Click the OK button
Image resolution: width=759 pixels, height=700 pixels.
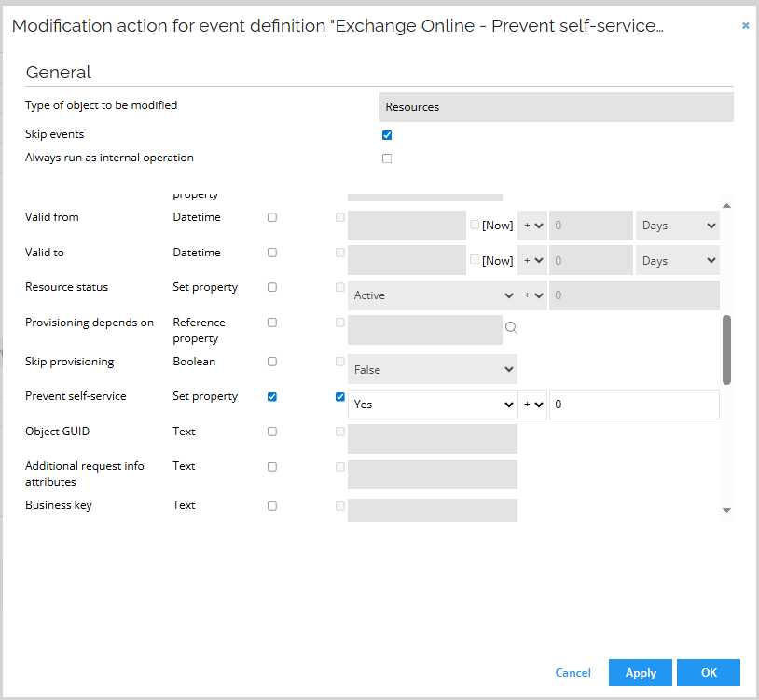[x=708, y=672]
